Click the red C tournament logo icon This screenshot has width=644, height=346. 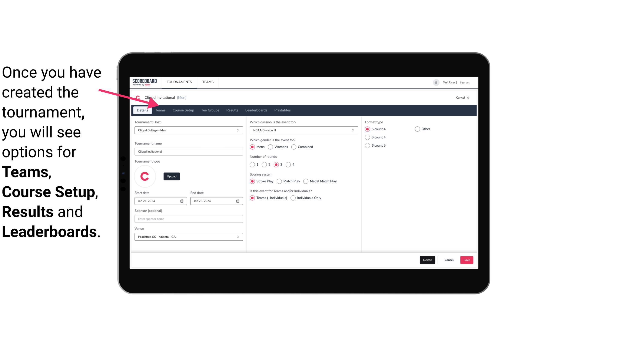click(145, 176)
